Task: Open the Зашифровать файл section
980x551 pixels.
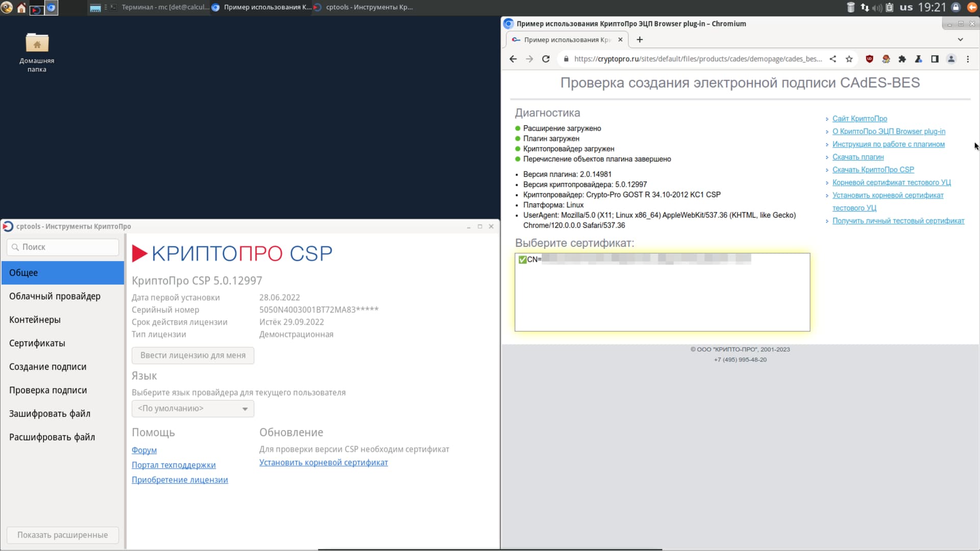Action: pyautogui.click(x=63, y=414)
